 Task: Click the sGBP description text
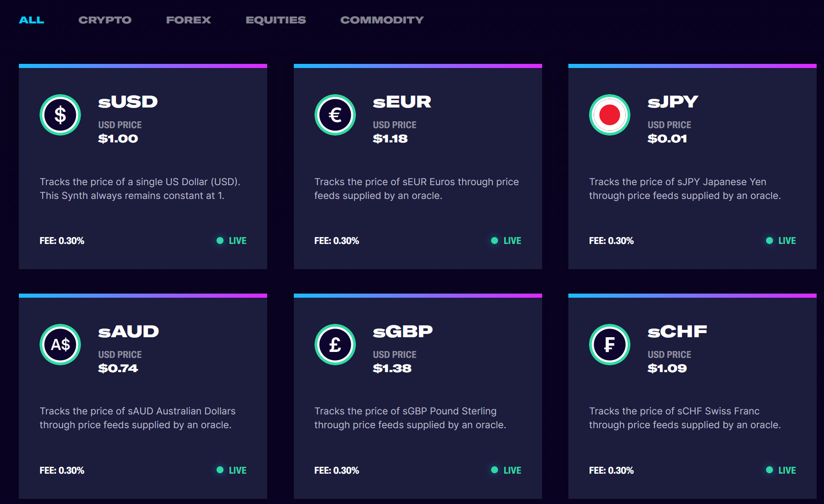point(410,418)
